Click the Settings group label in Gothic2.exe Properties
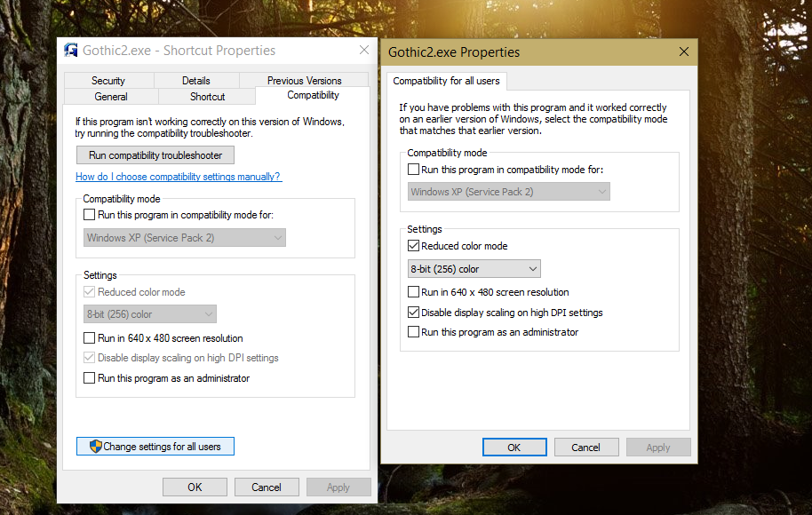The image size is (812, 515). [424, 229]
